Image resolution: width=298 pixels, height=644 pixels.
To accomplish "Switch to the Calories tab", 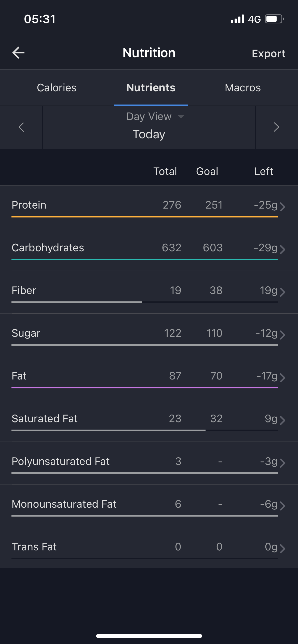I will tap(57, 88).
